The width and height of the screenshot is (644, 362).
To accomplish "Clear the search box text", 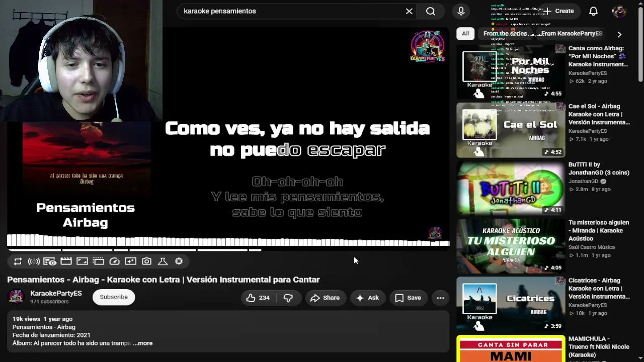I will [x=409, y=11].
